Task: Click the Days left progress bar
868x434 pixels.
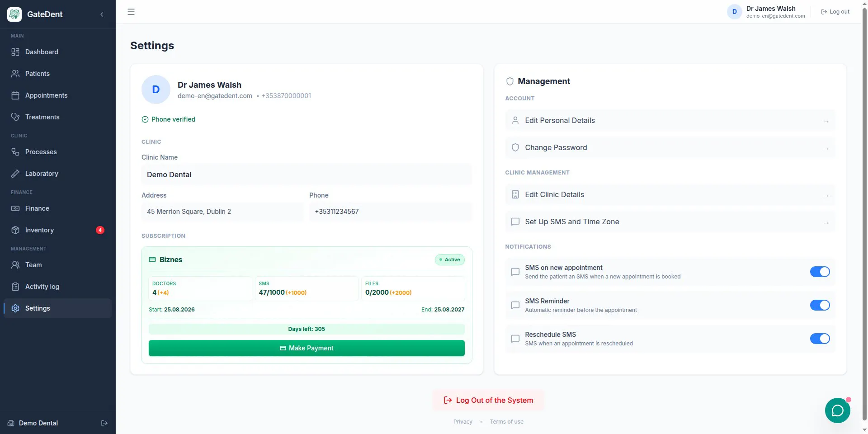Action: (307, 329)
